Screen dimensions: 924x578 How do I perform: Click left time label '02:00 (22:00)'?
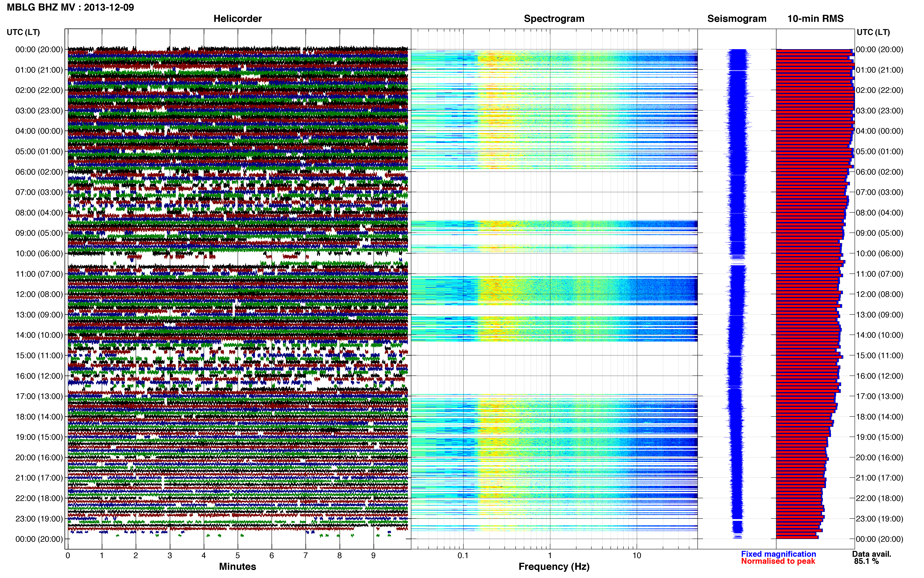(x=39, y=90)
